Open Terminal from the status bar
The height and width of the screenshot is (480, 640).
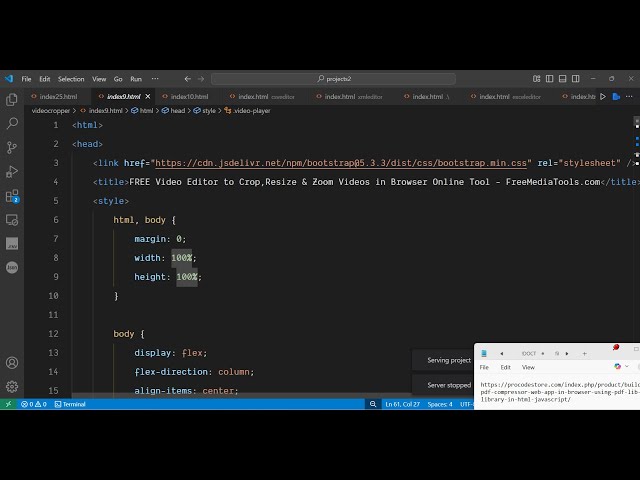coord(70,404)
